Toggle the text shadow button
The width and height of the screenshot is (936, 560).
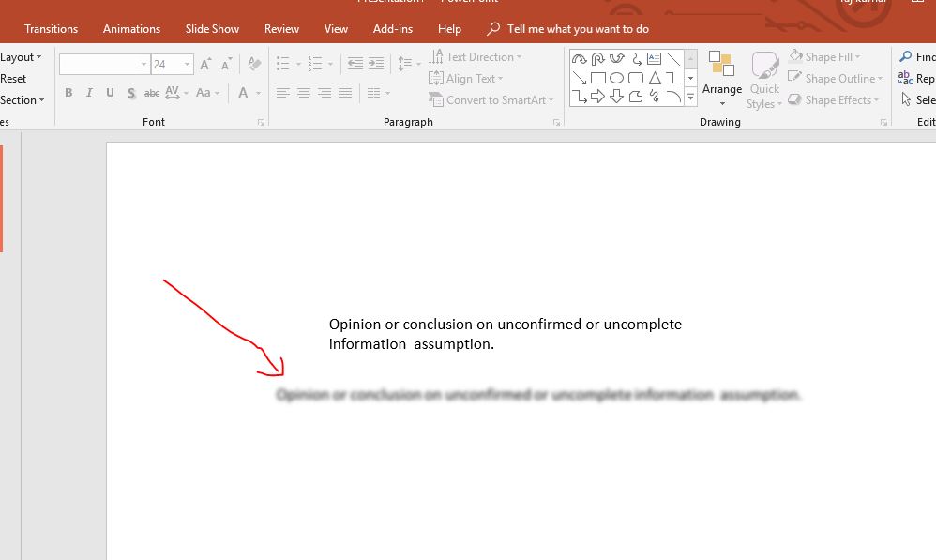[131, 93]
